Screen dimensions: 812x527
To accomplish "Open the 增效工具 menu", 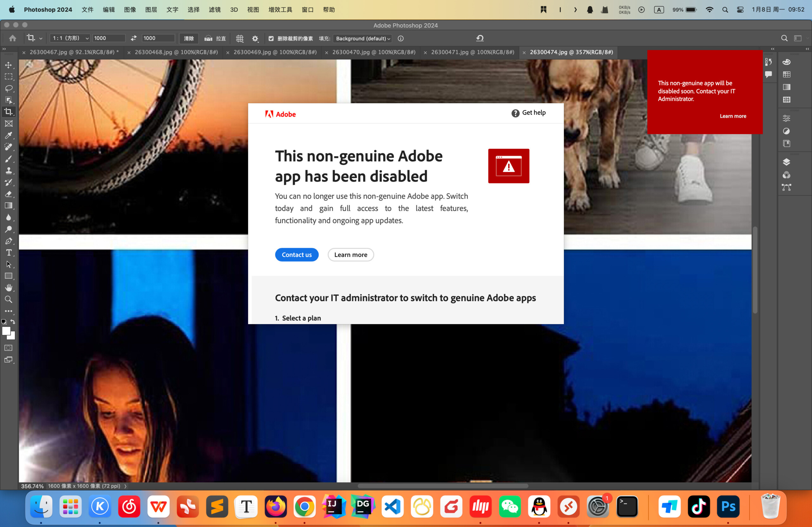I will pyautogui.click(x=280, y=10).
